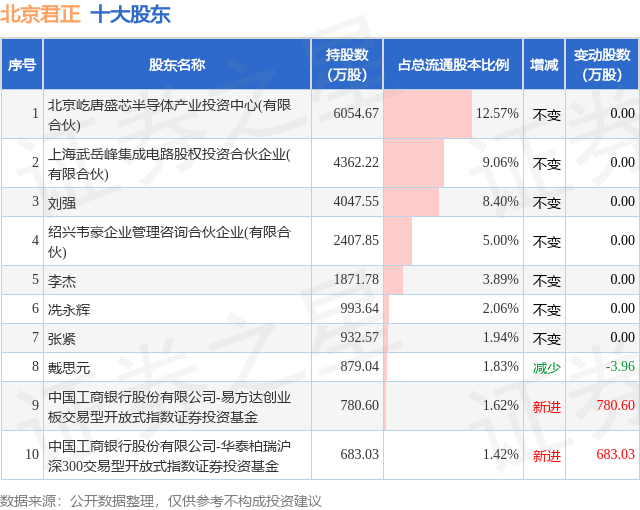
Task: Click holding value 6054.67
Action: point(356,113)
